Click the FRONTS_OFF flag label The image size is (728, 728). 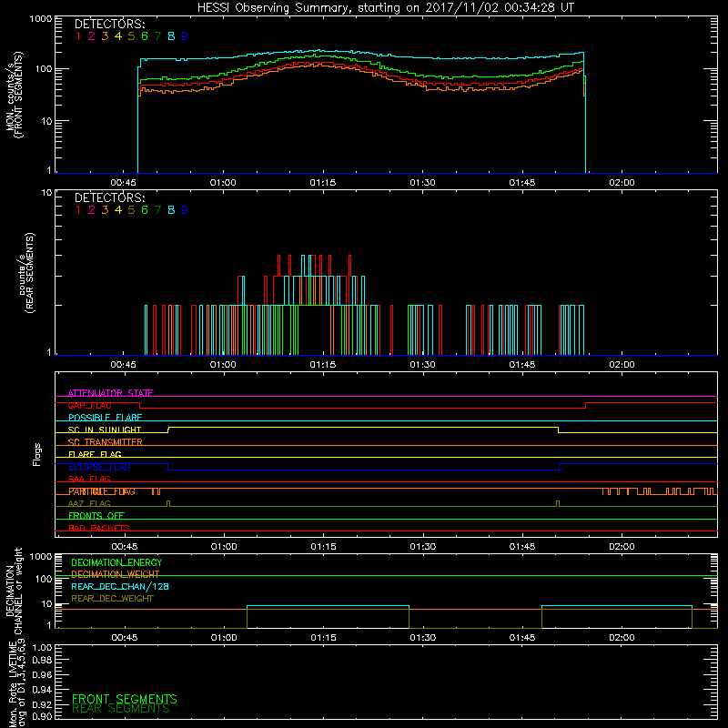(x=96, y=516)
